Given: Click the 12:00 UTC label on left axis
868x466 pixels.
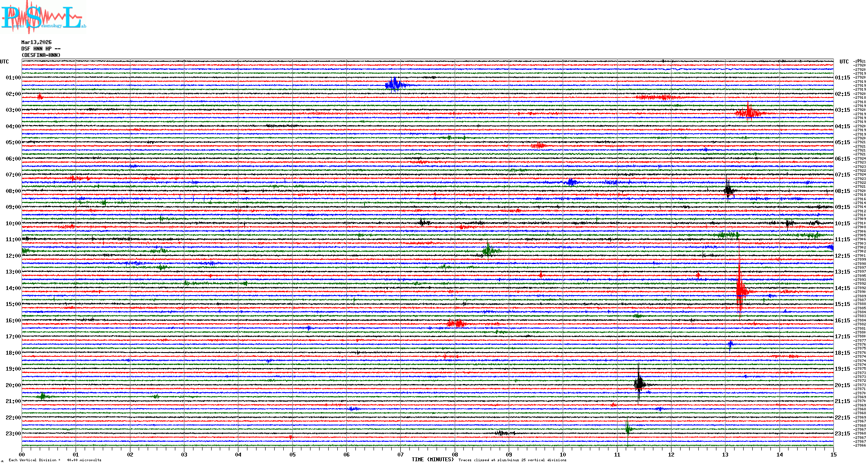Looking at the screenshot, I should pos(13,256).
